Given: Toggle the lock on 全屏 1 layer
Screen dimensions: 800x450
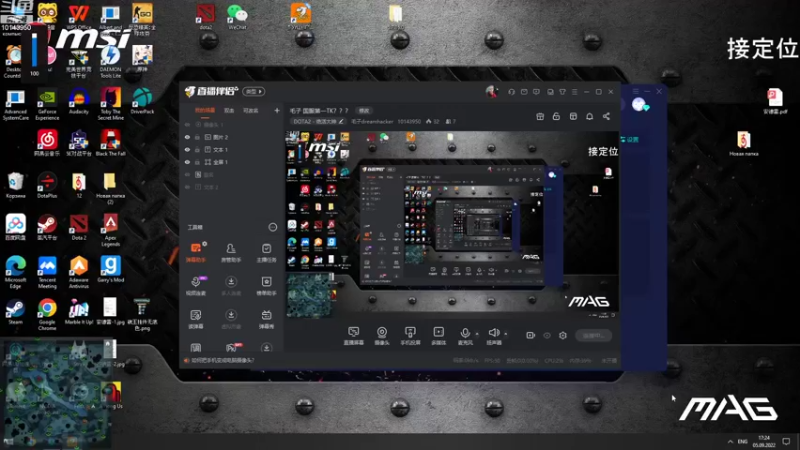Looking at the screenshot, I should [x=197, y=162].
